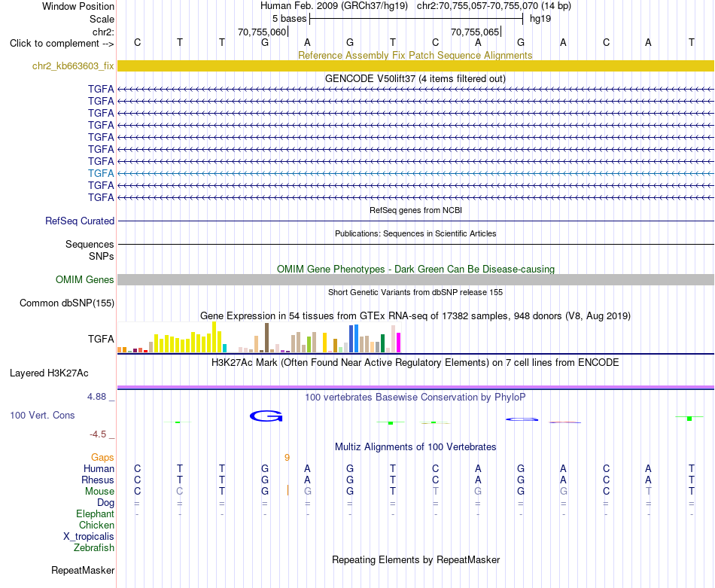The image size is (715, 588).
Task: Click the Dog alignment row label
Action: click(x=105, y=503)
